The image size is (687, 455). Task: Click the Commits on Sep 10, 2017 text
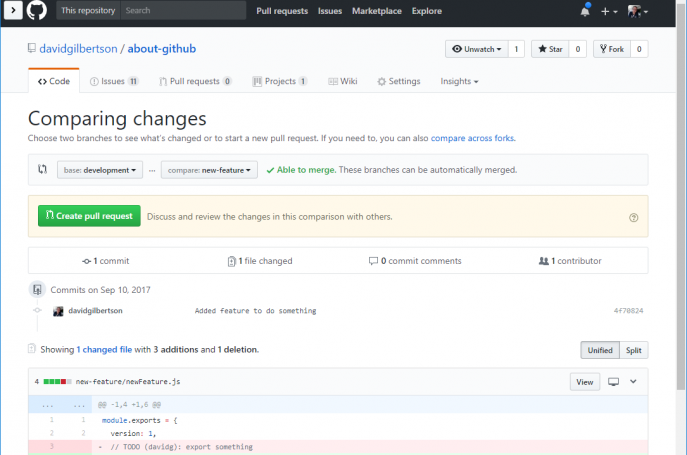100,290
